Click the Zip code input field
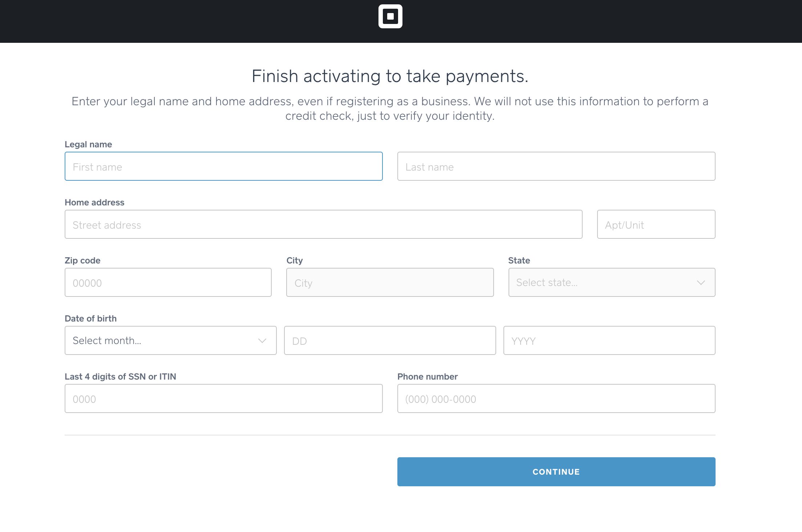Viewport: 802px width, 532px height. 168,282
